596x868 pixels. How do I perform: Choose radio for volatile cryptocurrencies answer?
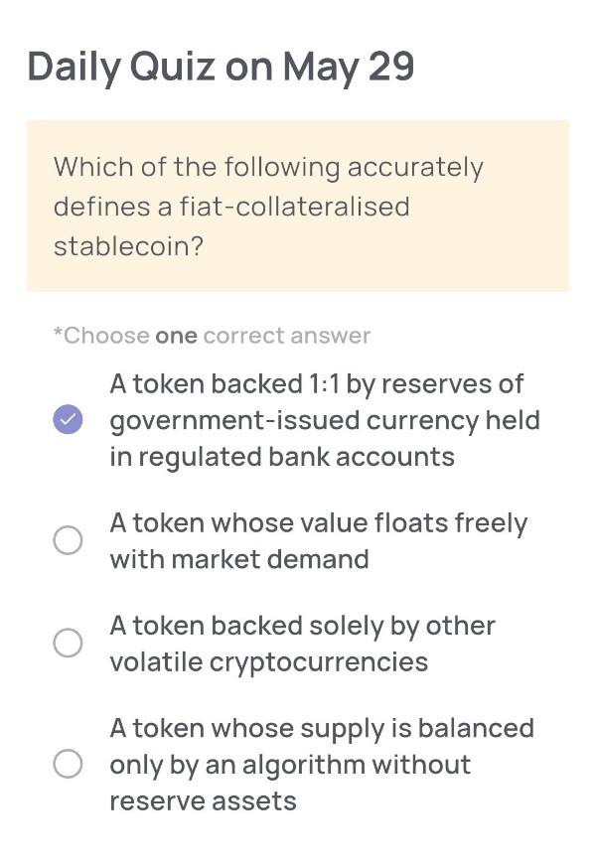pyautogui.click(x=68, y=643)
